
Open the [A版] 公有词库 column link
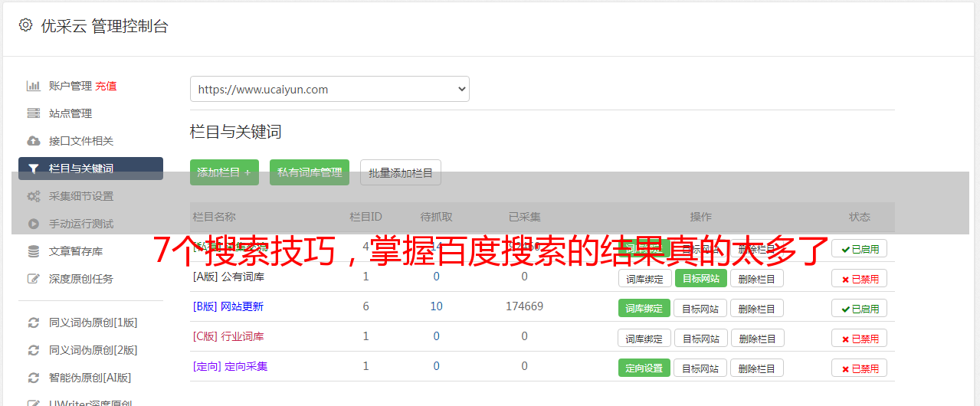228,277
